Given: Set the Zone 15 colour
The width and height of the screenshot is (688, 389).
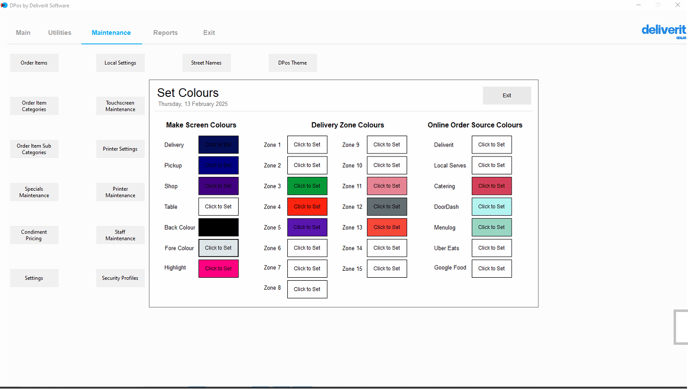Looking at the screenshot, I should point(387,268).
